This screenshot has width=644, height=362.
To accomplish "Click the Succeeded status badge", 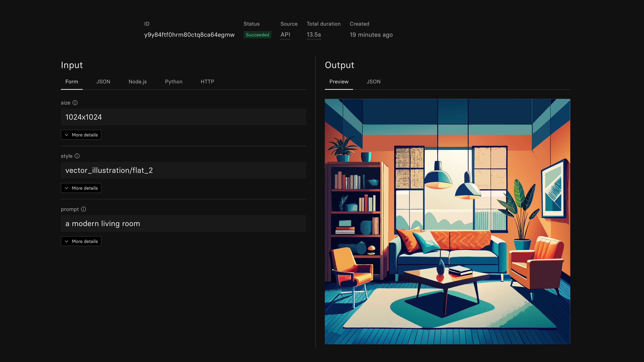I will pyautogui.click(x=257, y=35).
